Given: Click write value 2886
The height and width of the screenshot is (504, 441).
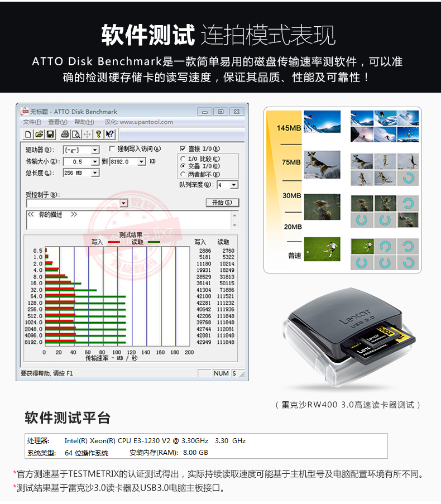Looking at the screenshot, I should pos(205,251).
